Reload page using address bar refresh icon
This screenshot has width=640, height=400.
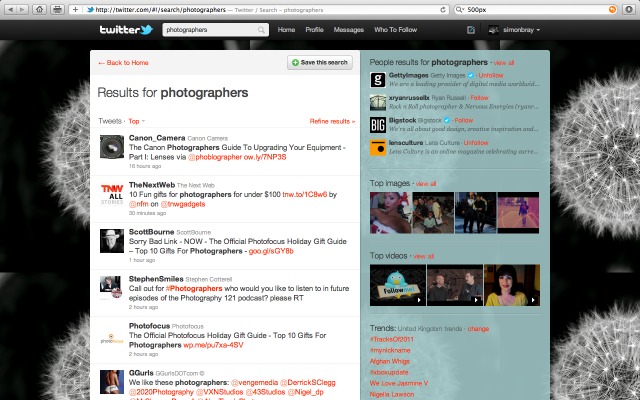coord(443,9)
